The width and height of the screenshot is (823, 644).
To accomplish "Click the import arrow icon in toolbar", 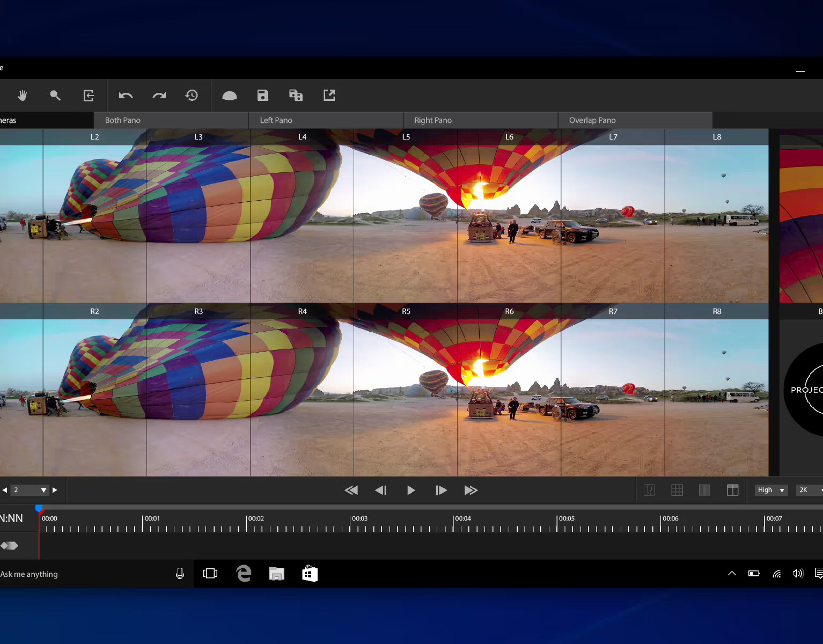I will pos(89,96).
